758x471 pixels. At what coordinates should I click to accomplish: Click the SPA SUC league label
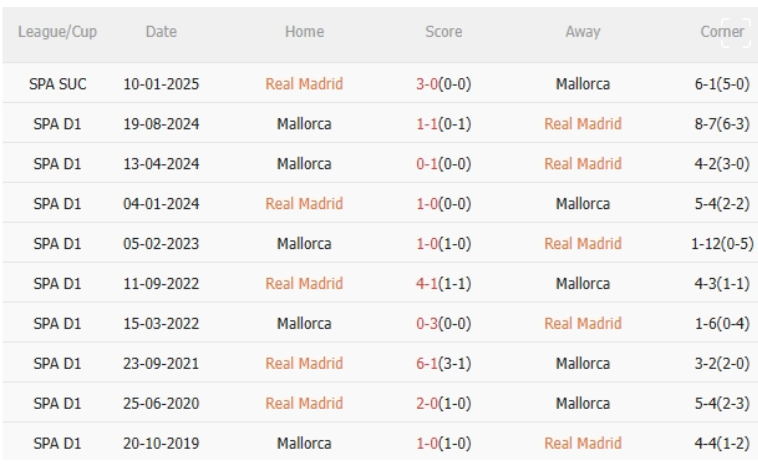click(x=57, y=84)
